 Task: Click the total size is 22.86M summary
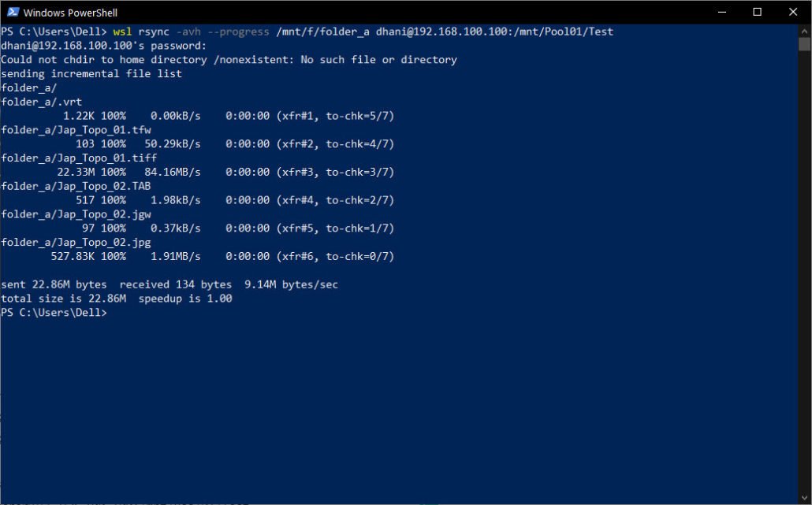pyautogui.click(x=117, y=298)
